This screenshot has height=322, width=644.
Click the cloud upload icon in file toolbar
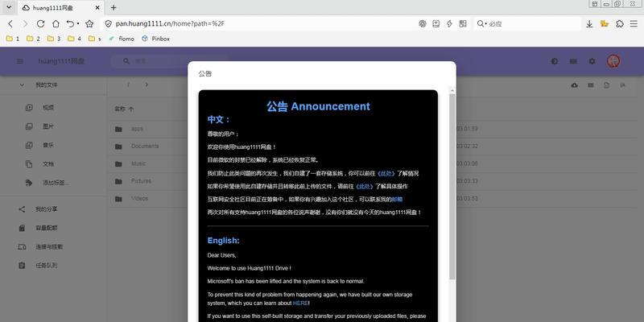click(x=575, y=85)
